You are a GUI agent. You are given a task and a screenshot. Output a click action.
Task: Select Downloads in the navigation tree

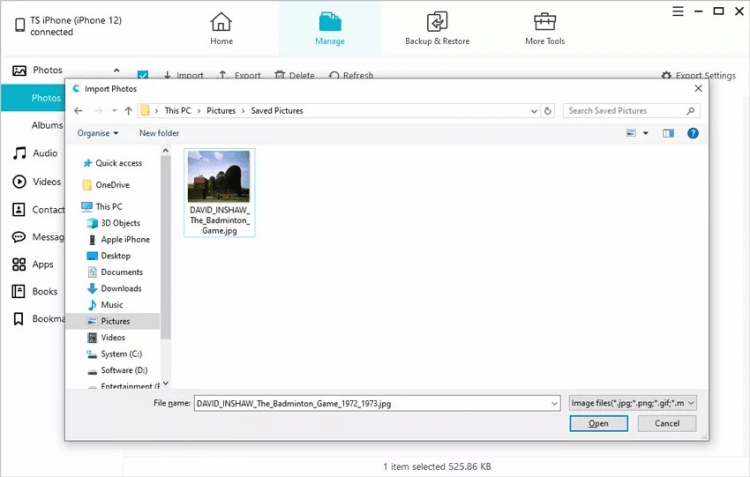120,288
